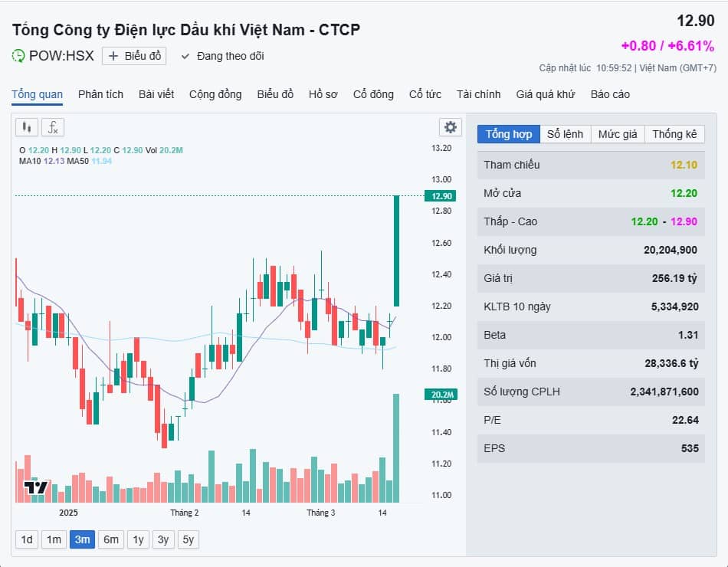Enable the 1y timeframe view

138,539
